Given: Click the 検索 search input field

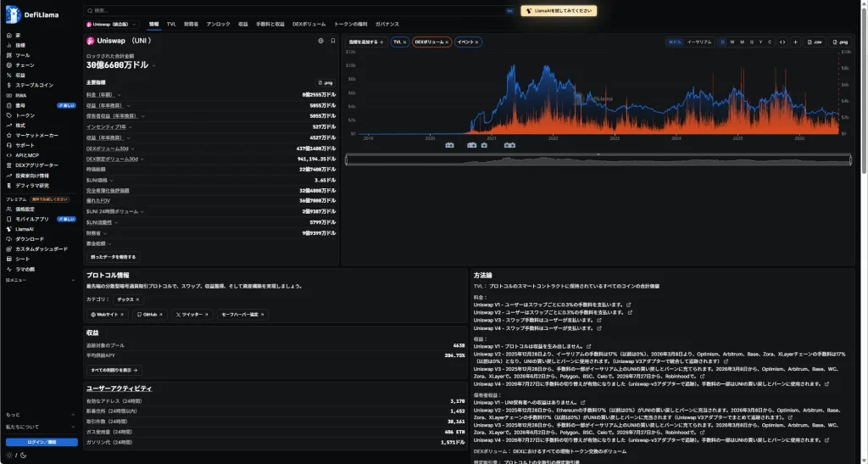Looking at the screenshot, I should (299, 10).
